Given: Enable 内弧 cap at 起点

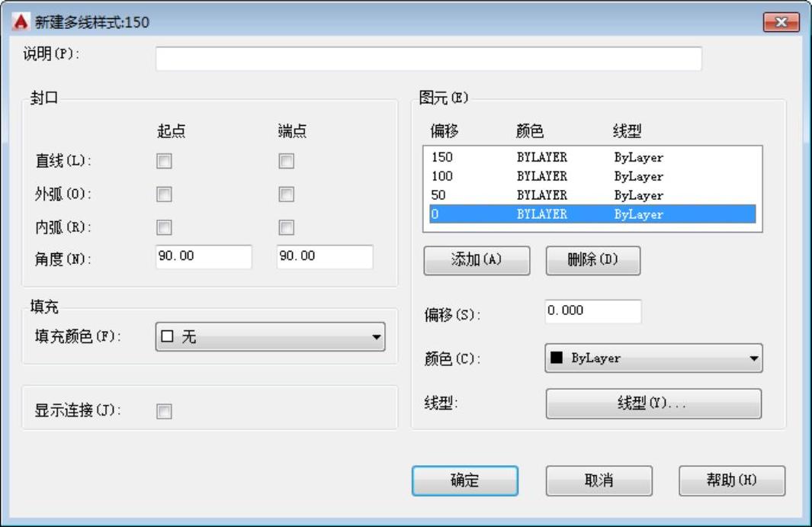Looking at the screenshot, I should click(x=164, y=227).
